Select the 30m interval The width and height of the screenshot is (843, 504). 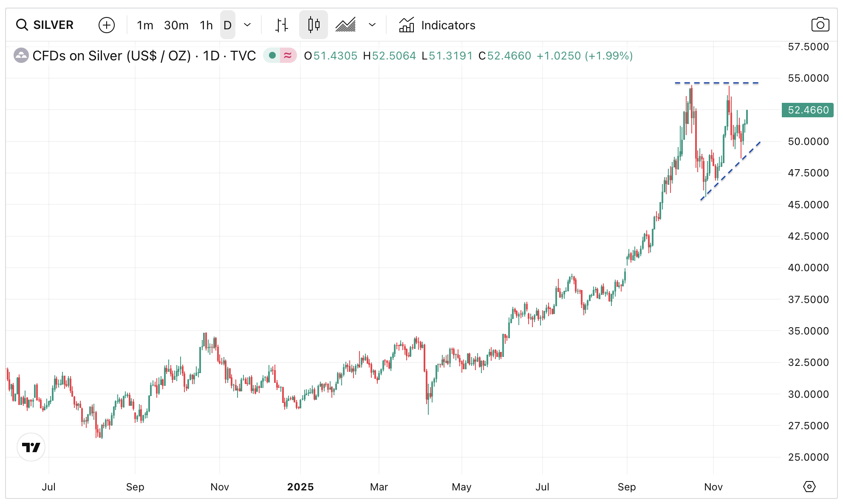click(x=176, y=25)
